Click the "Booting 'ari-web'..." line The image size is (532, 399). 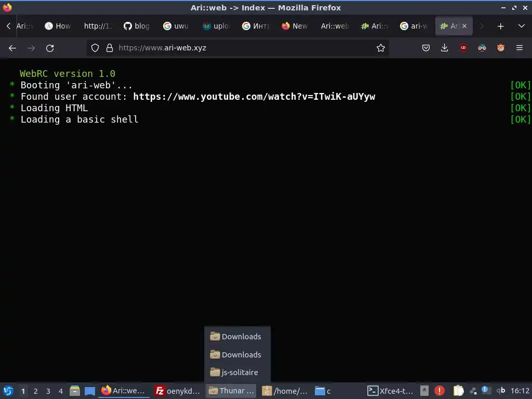click(x=76, y=85)
